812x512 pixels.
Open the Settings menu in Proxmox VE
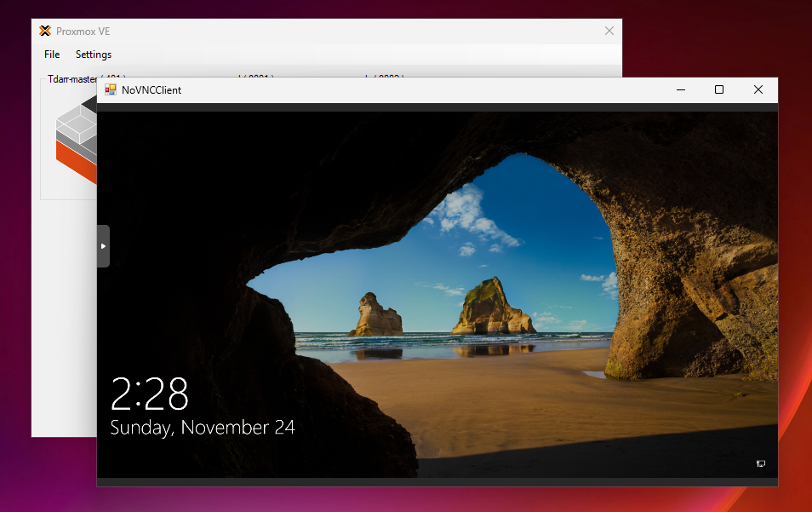[94, 55]
